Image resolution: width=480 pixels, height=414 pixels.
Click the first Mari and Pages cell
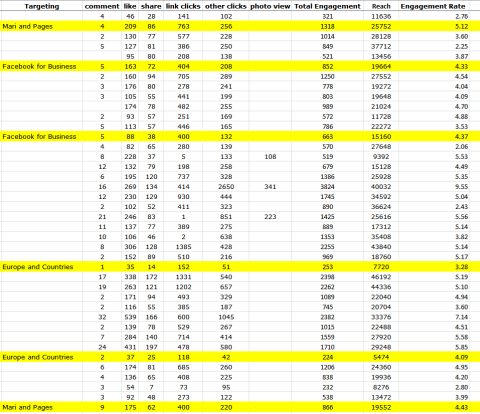click(x=41, y=26)
